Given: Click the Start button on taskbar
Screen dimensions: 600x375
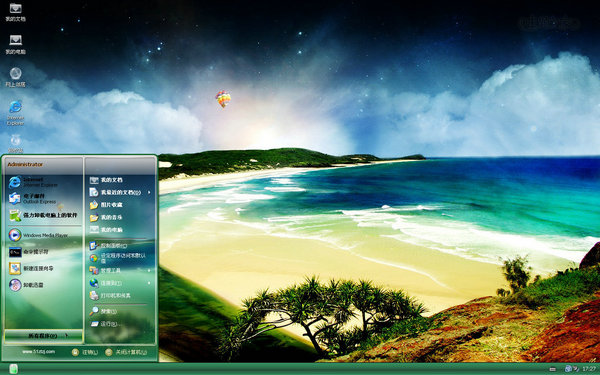Looking at the screenshot, I should coord(13,369).
